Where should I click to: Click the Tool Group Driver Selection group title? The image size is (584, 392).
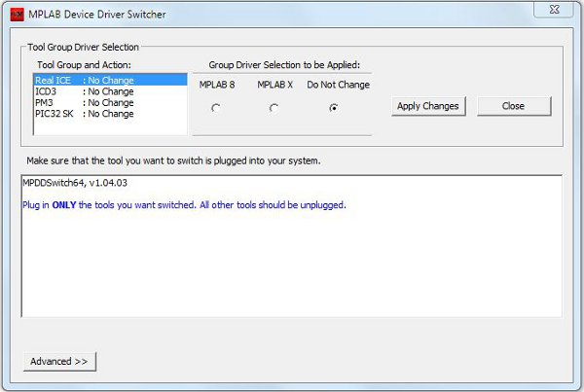click(x=84, y=48)
